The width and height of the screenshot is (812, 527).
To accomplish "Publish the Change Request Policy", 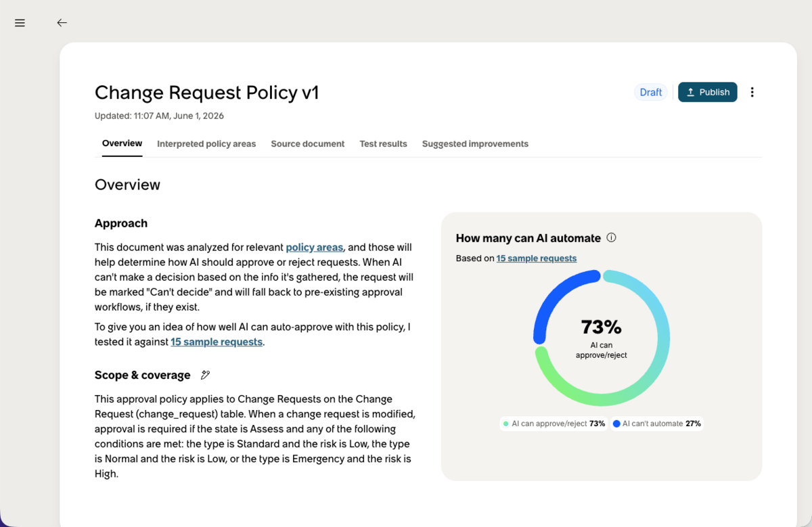I will 707,92.
